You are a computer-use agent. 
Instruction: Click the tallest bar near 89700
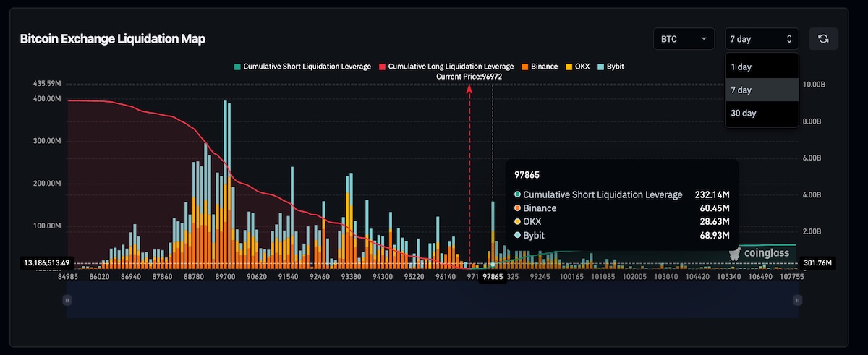tap(224, 181)
